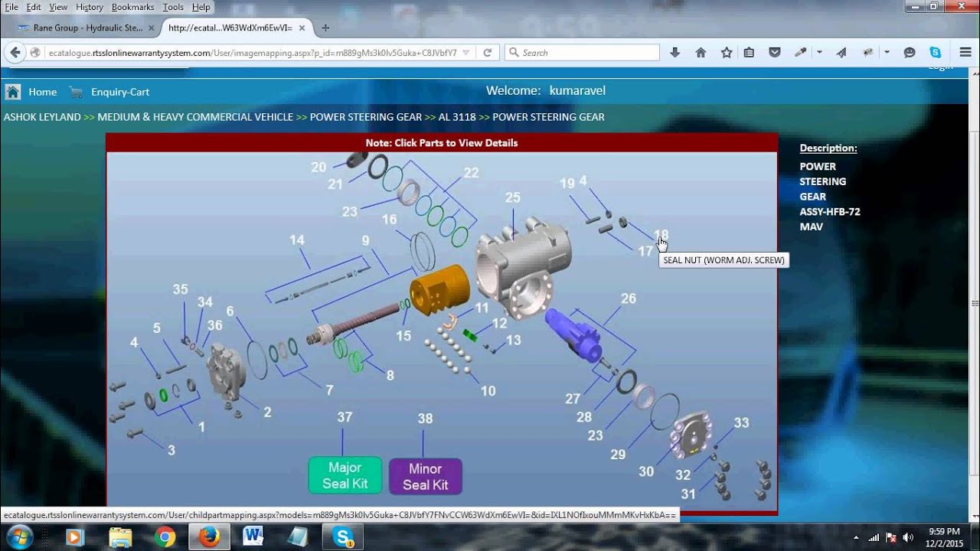The height and width of the screenshot is (551, 980).
Task: Open dropdown arrow next to eyedropper icon
Action: coord(819,53)
